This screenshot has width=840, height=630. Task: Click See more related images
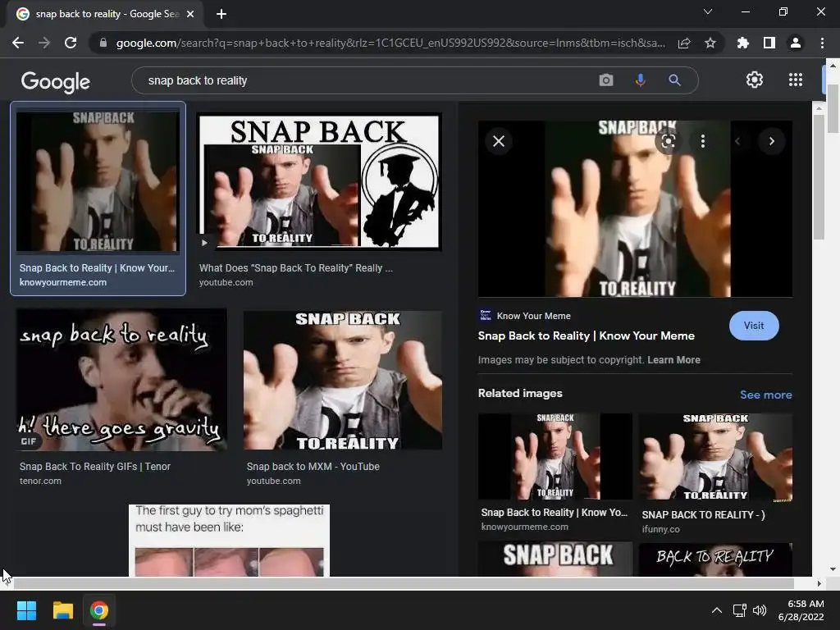(x=765, y=395)
